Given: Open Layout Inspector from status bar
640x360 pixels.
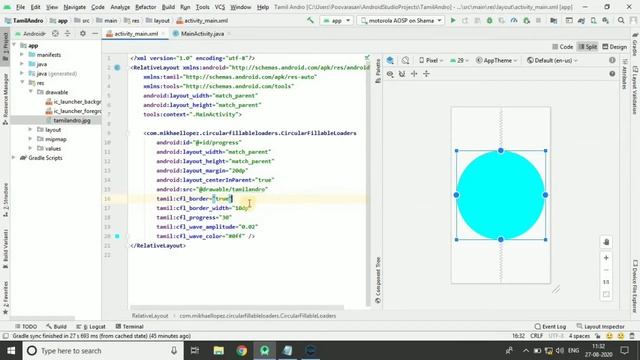Looking at the screenshot, I should 600,327.
